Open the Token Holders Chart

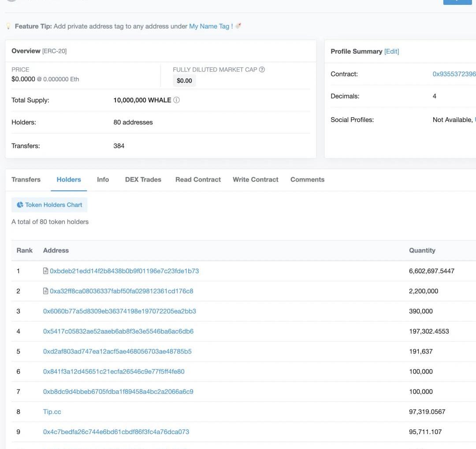click(x=49, y=205)
